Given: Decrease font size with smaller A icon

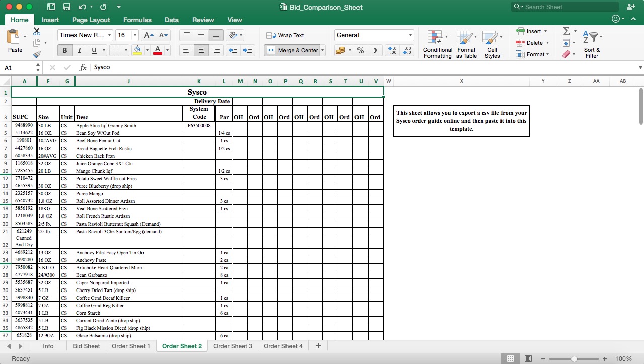Looking at the screenshot, I should (x=164, y=35).
